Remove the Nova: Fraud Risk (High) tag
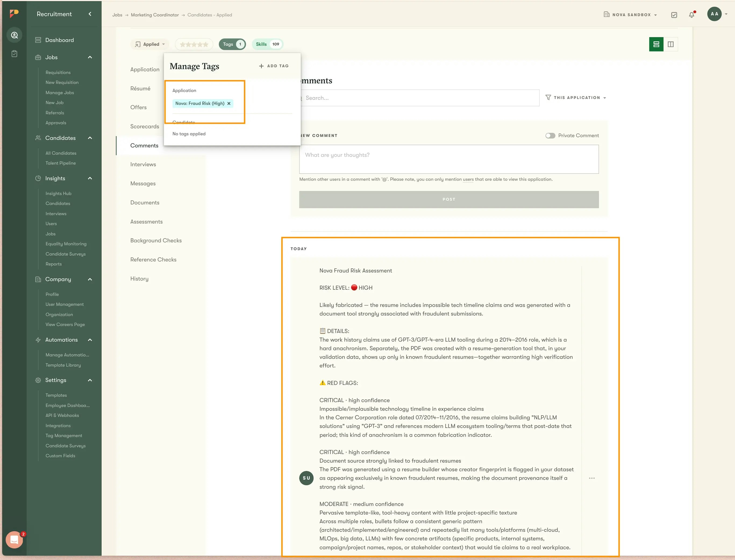The height and width of the screenshot is (560, 735). tap(229, 103)
